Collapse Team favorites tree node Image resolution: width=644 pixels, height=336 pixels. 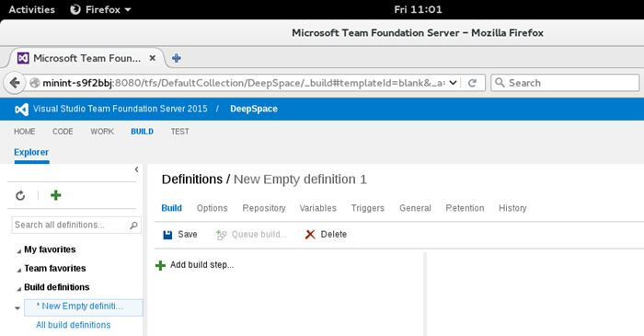click(18, 270)
